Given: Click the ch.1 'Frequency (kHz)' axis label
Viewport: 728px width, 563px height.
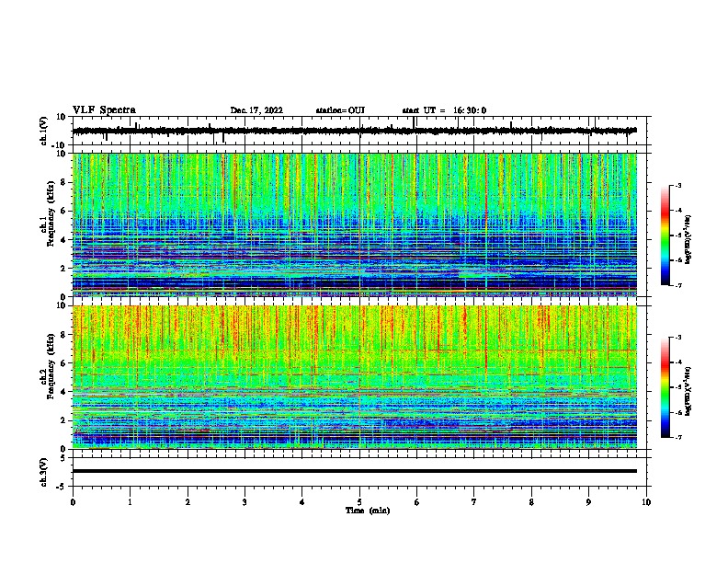Looking at the screenshot, I should [x=50, y=214].
